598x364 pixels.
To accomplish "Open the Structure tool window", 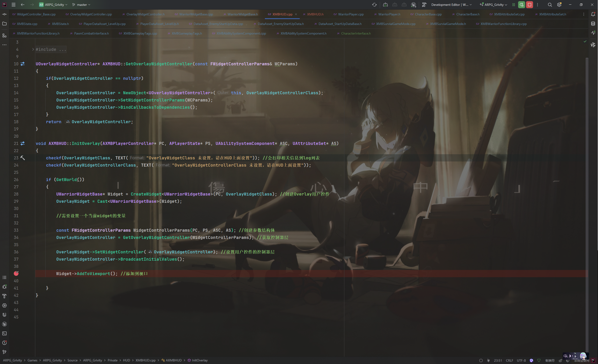I will point(4,35).
